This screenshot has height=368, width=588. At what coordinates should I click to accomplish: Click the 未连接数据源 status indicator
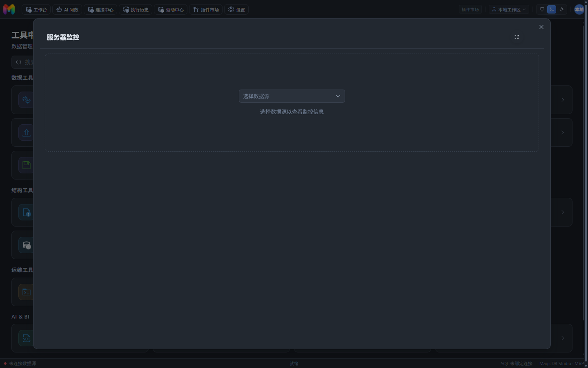tap(20, 364)
